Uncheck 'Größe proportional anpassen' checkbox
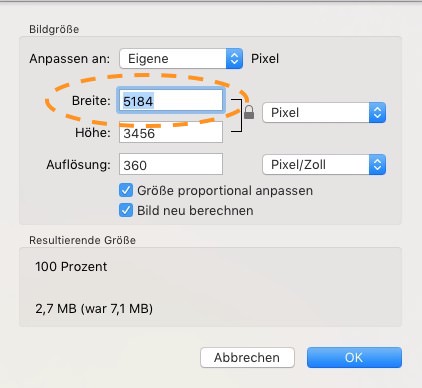Viewport: 422px width, 388px height. pos(126,191)
